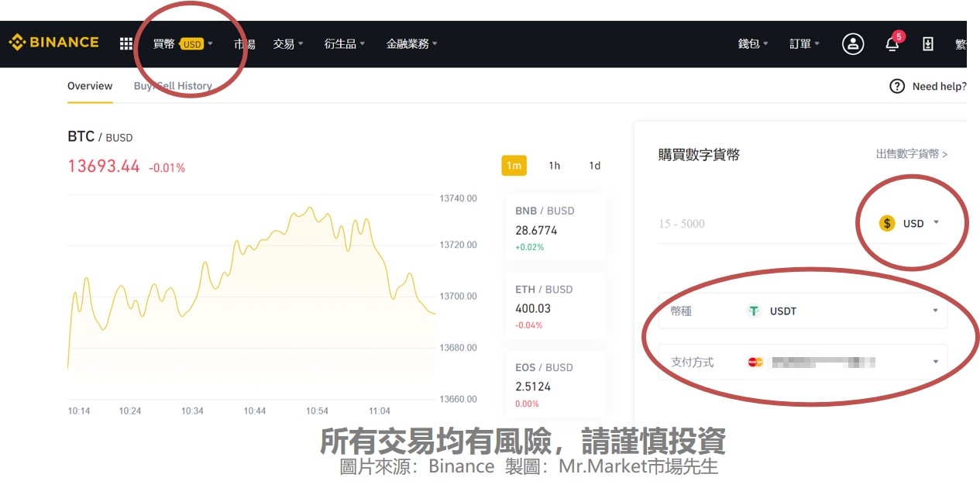Select the 1h chart interval
The image size is (980, 488).
[554, 166]
